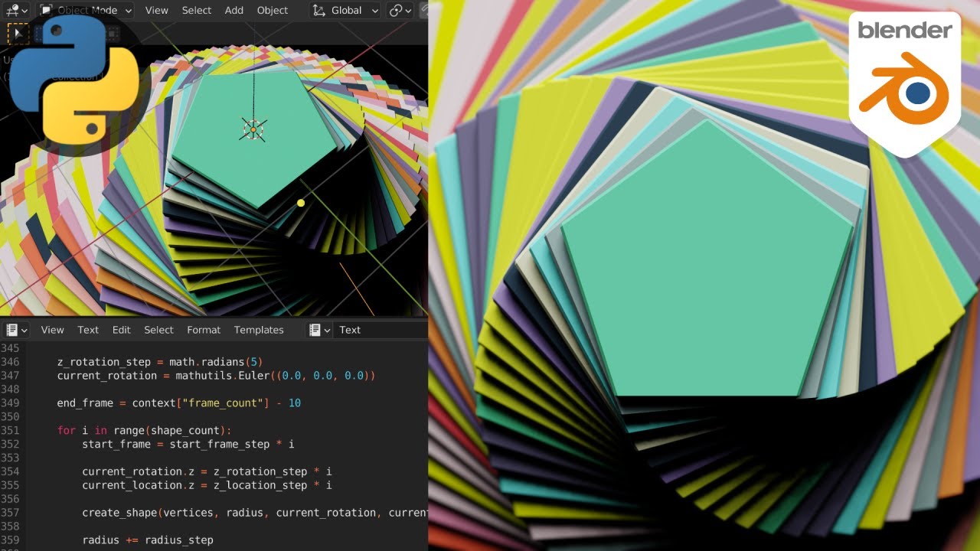Screen dimensions: 980x551
Task: Open the Format menu in the text editor
Action: pos(203,329)
